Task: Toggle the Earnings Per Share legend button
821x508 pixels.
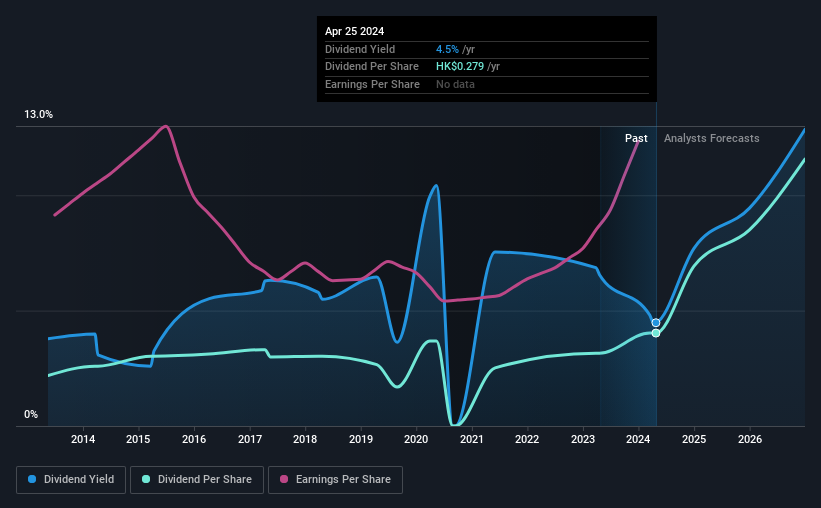Action: pos(335,480)
